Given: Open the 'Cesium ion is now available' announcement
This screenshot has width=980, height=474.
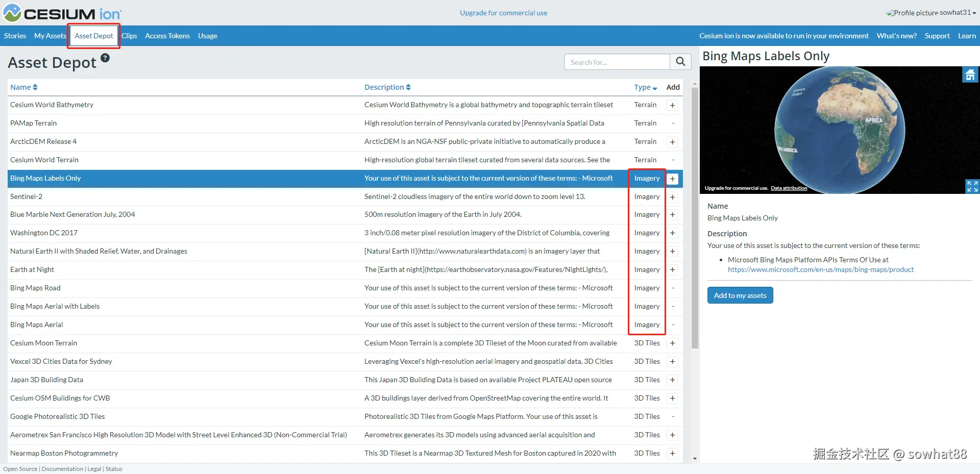Looking at the screenshot, I should 784,36.
